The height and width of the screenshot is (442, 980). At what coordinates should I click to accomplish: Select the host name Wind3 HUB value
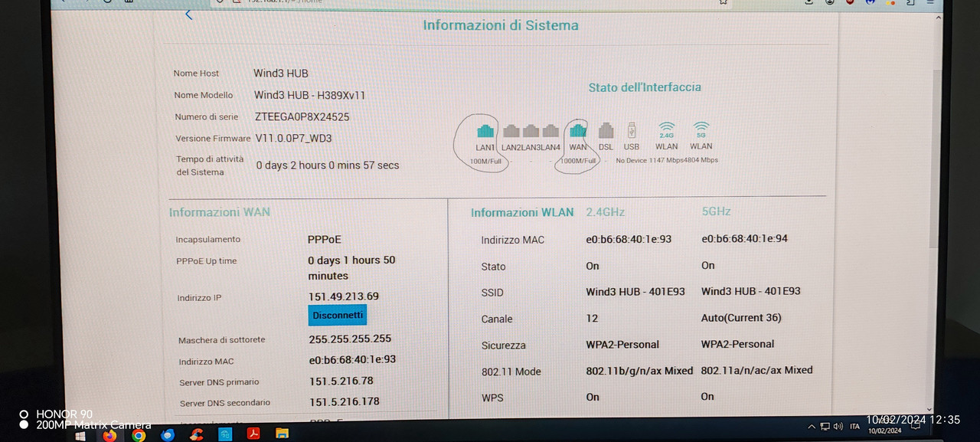click(281, 74)
